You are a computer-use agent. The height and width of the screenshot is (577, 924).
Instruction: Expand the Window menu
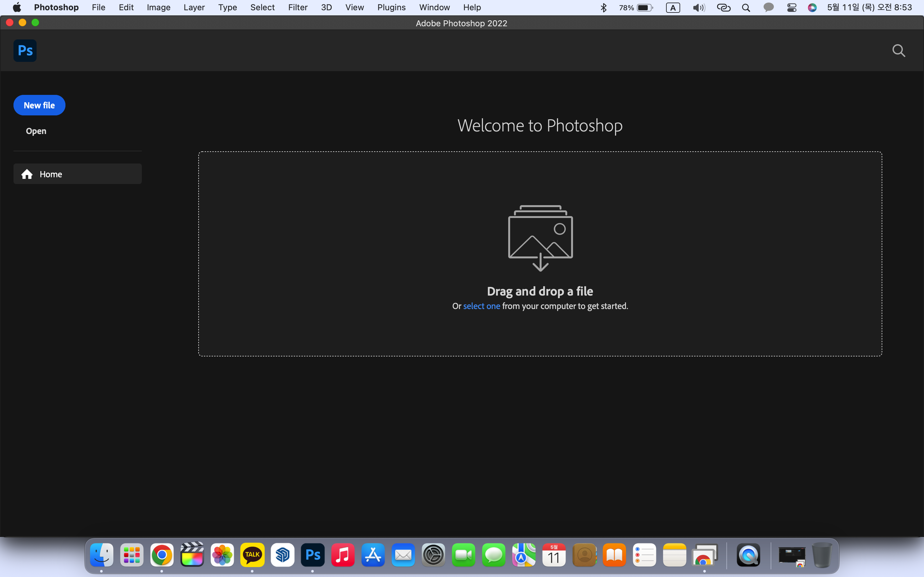point(434,8)
